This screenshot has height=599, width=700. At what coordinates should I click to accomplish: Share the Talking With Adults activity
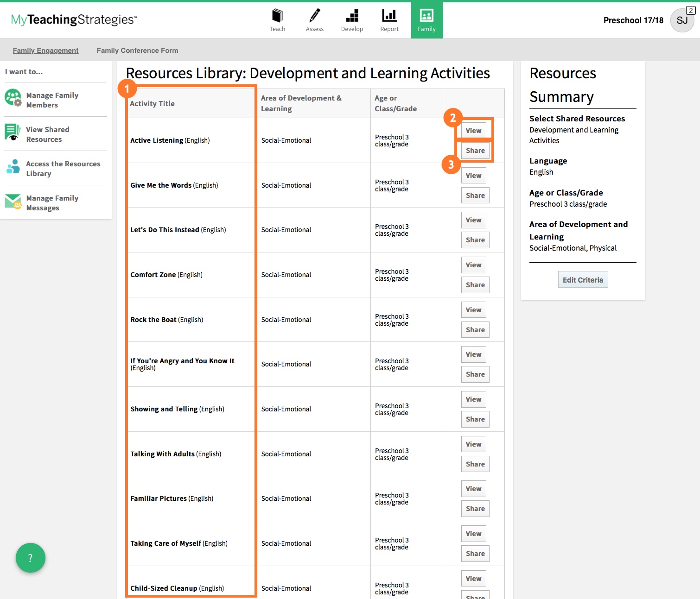click(x=475, y=464)
